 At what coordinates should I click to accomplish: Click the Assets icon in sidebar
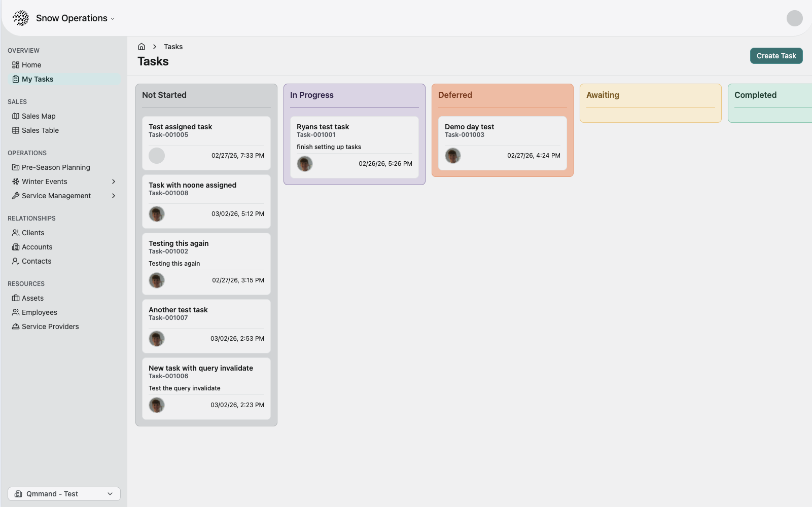(16, 298)
